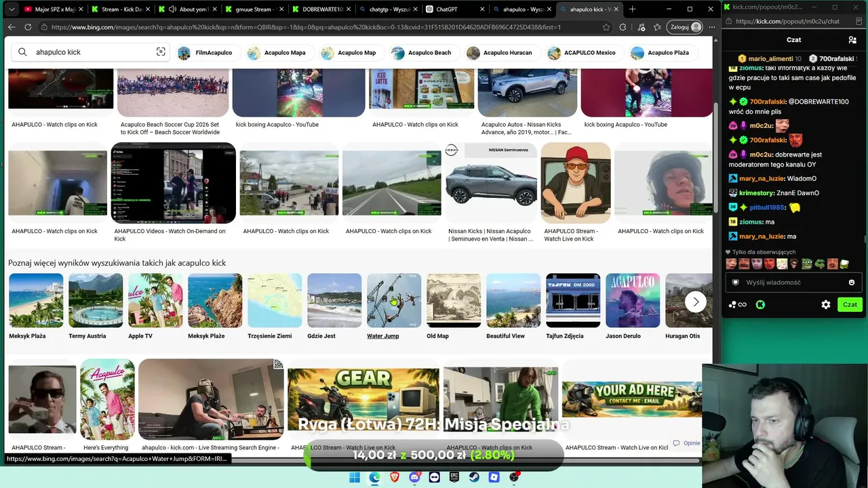
Task: Switch to the ChatGPT tab
Action: [x=454, y=9]
